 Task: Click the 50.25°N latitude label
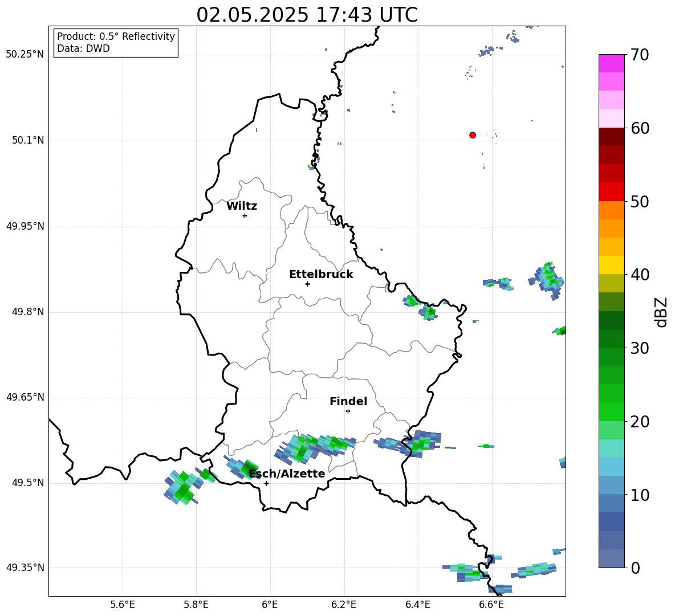click(x=25, y=55)
